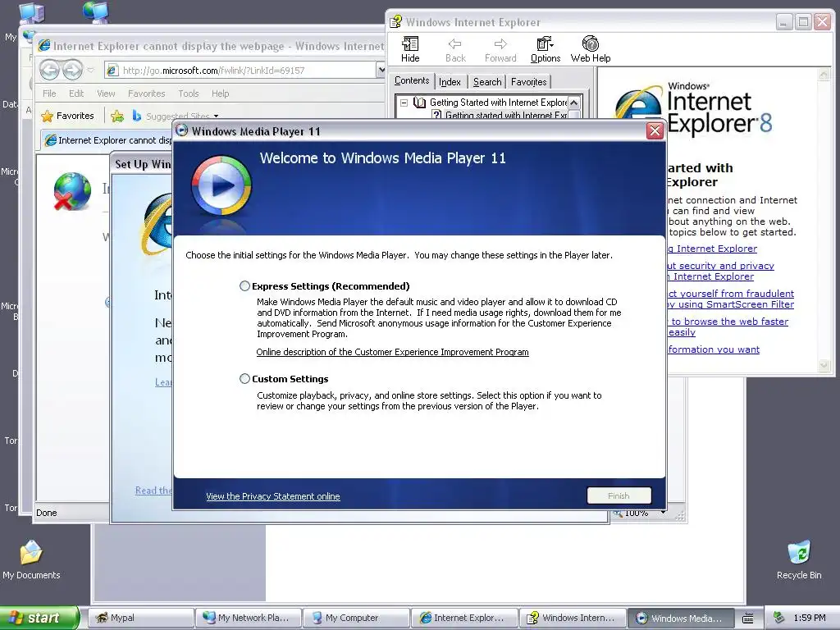The height and width of the screenshot is (630, 840).
Task: Open the View menu in Internet Explorer
Action: pyautogui.click(x=106, y=94)
